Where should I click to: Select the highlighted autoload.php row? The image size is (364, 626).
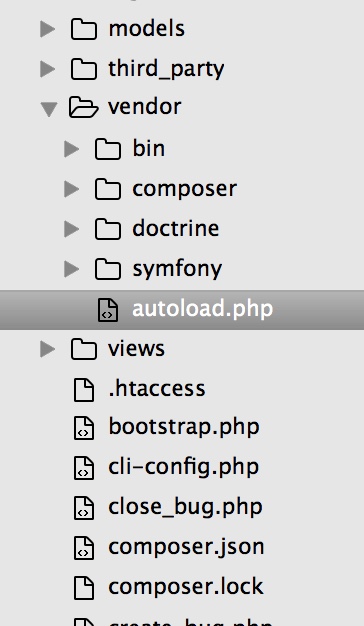pos(182,310)
